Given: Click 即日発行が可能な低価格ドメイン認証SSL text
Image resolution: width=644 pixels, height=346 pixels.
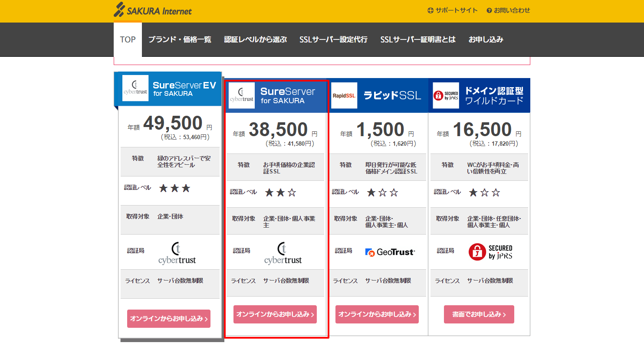Looking at the screenshot, I should click(x=391, y=168).
